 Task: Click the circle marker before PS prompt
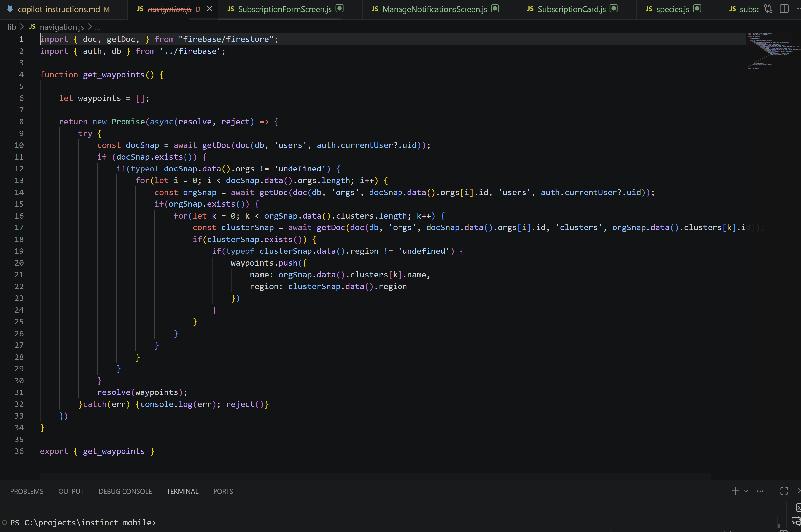point(4,522)
